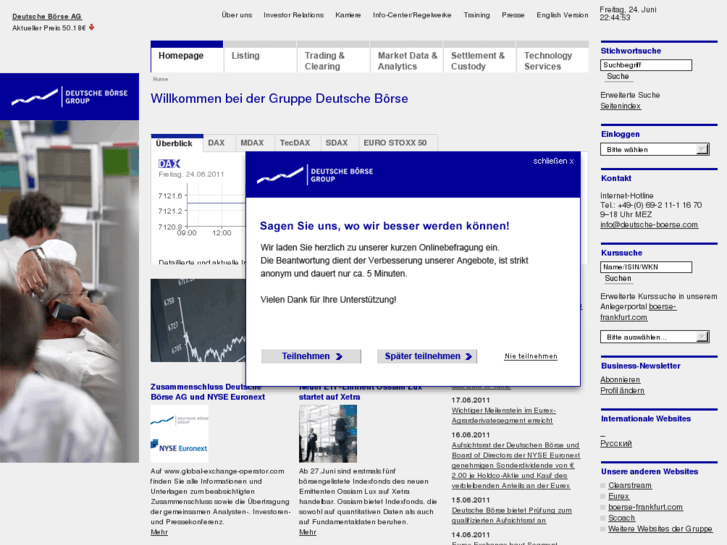This screenshot has width=727, height=545.
Task: Open the Eurex website link
Action: pos(619,496)
